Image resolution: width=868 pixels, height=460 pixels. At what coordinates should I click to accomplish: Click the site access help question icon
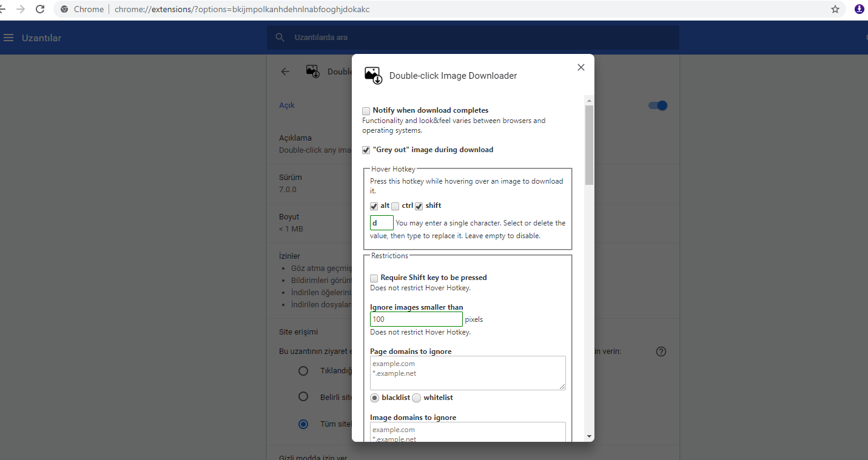(x=661, y=352)
